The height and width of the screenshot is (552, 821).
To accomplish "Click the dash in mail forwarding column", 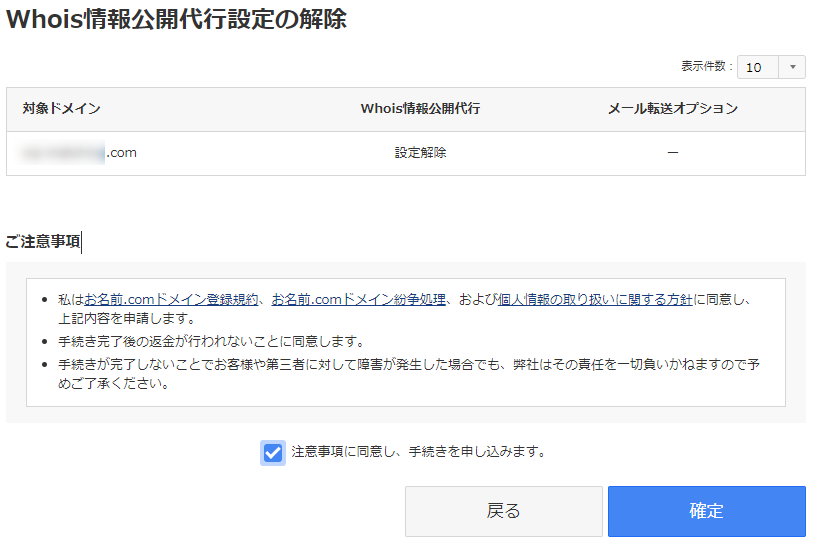I will (x=673, y=152).
